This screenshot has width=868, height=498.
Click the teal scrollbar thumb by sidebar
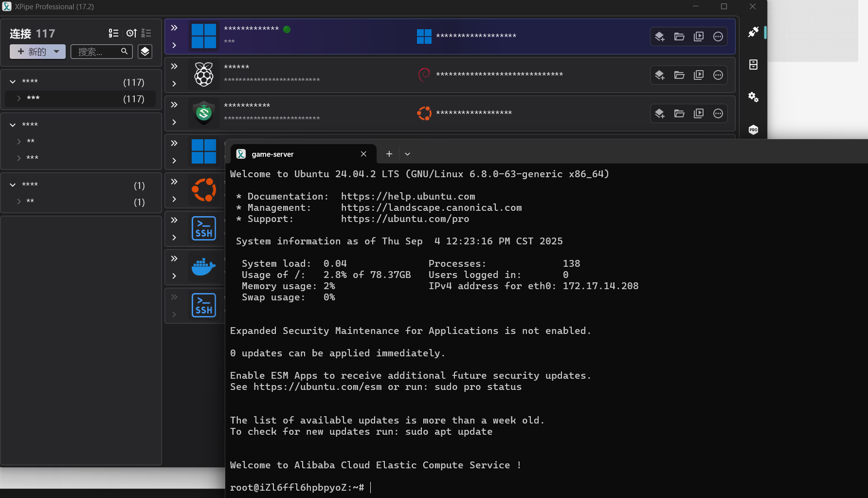[765, 32]
